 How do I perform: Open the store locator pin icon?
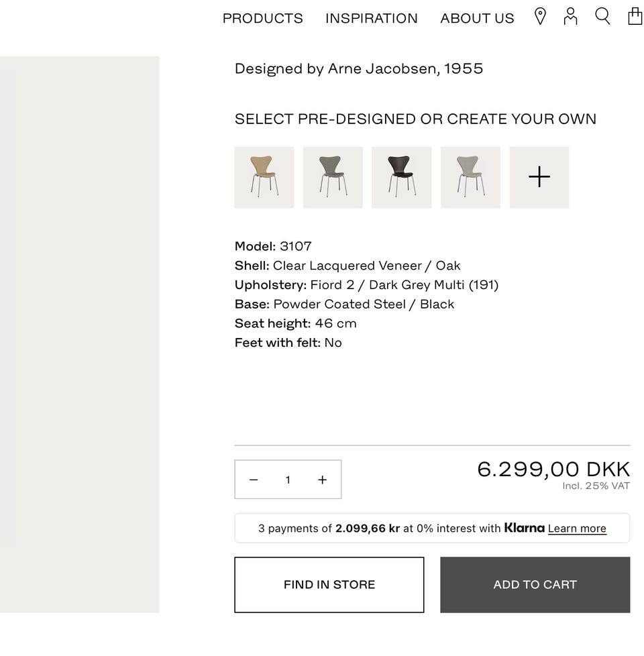tap(540, 17)
